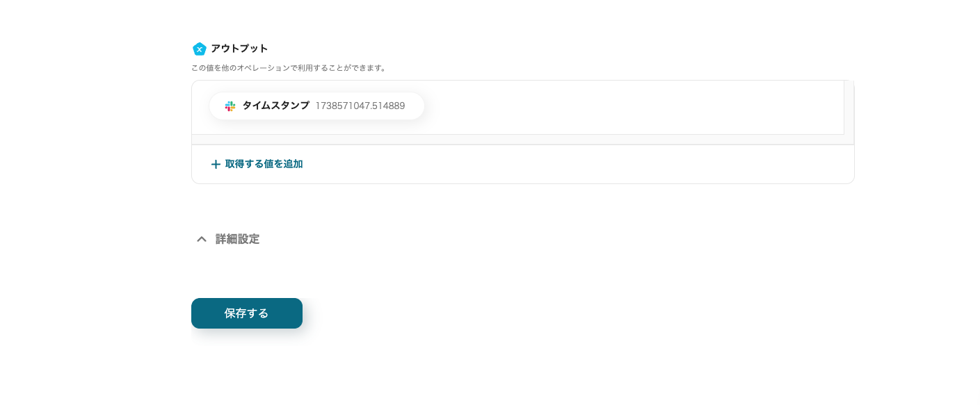980x405 pixels.
Task: Click the plus icon beside 取得する値を追加
Action: pyautogui.click(x=216, y=165)
